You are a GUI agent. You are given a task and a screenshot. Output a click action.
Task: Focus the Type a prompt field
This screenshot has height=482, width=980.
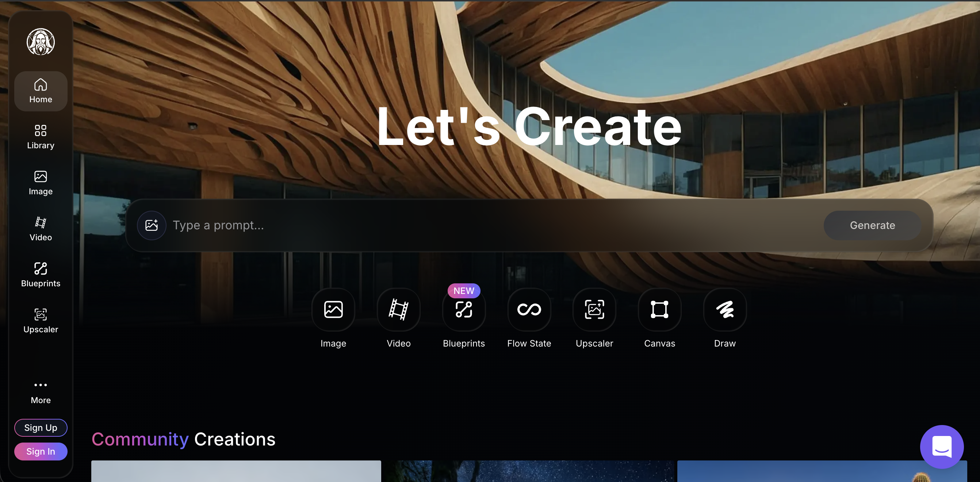point(495,225)
